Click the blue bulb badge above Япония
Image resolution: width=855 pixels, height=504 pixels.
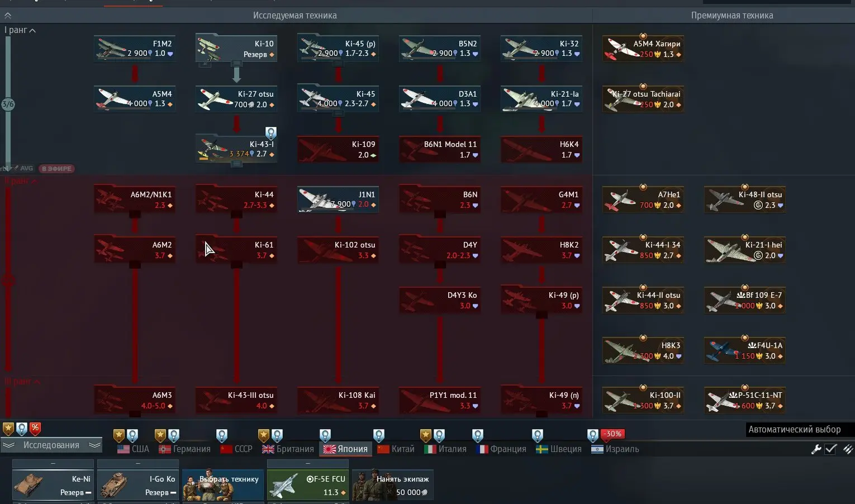(325, 435)
